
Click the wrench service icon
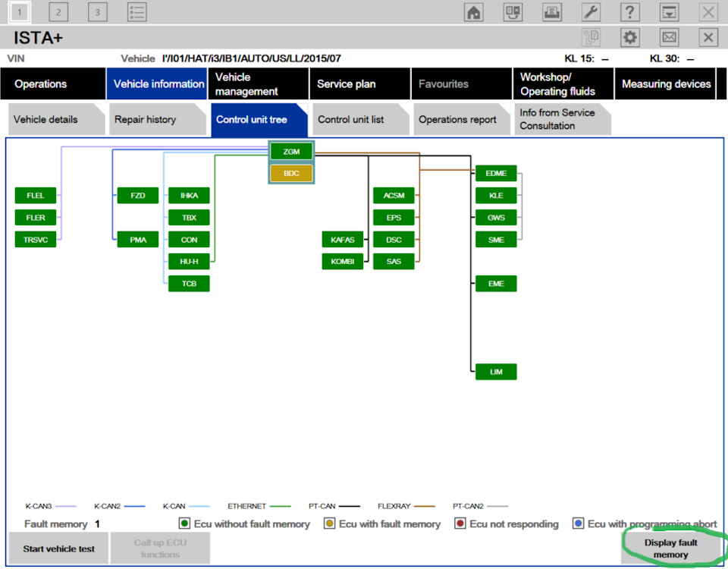click(591, 12)
